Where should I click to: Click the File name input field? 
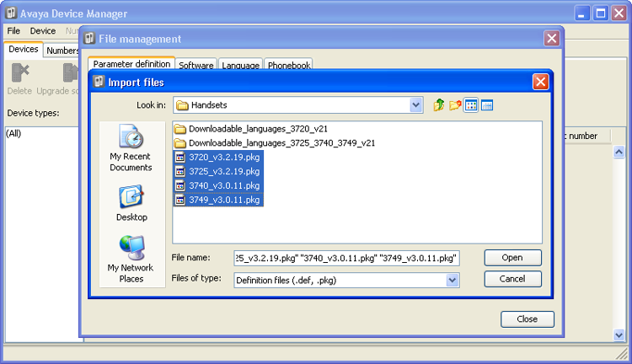pyautogui.click(x=346, y=259)
